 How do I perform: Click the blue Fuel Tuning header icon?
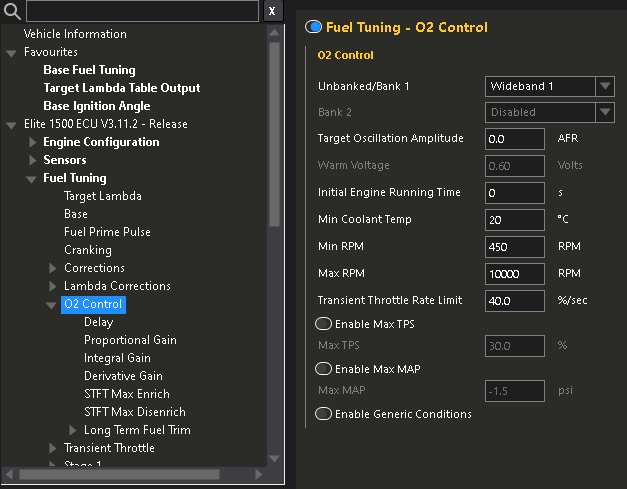point(314,27)
